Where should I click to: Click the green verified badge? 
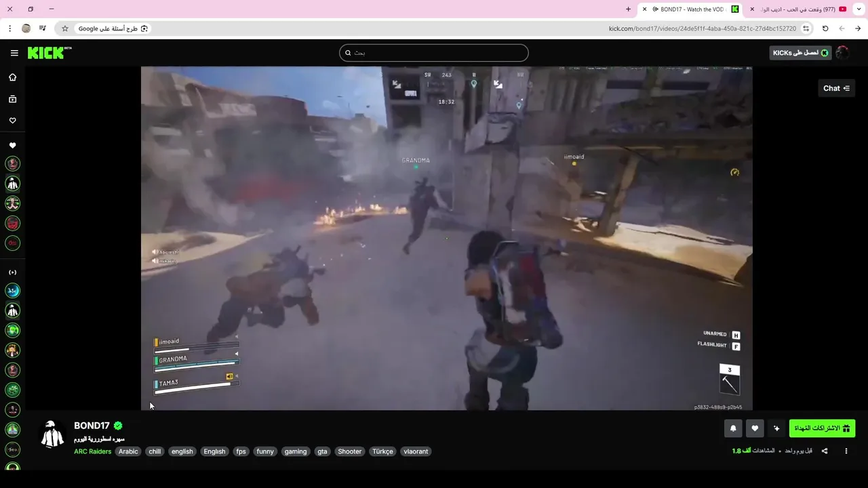pos(118,426)
